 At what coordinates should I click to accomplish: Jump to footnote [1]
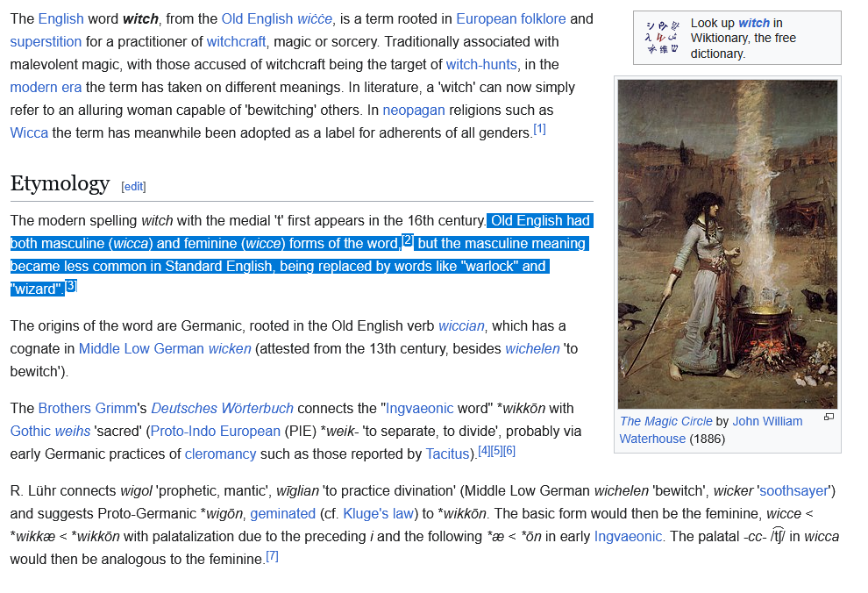coord(540,129)
